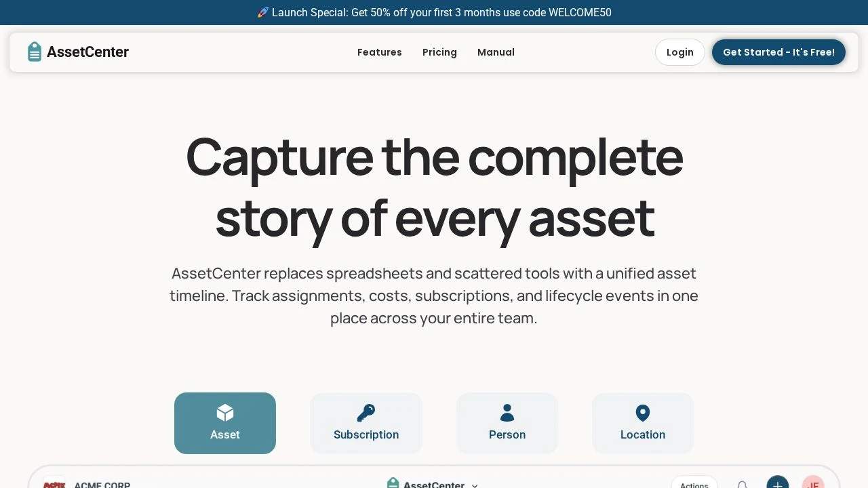Toggle the Asset view selector
Screen dimensions: 868x488
point(224,423)
